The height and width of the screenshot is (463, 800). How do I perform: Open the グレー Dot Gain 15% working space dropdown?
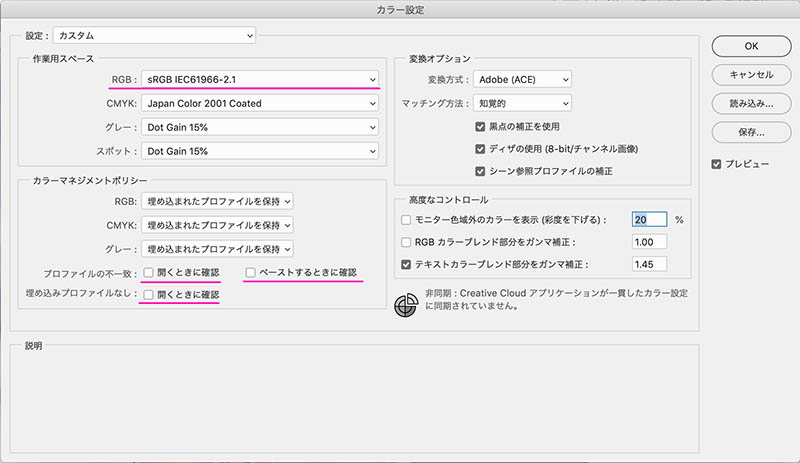pyautogui.click(x=260, y=127)
